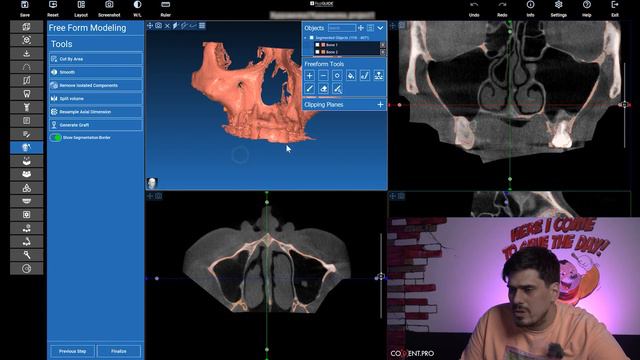640x360 pixels.
Task: Open the sidebar tooth step icon
Action: point(27,94)
